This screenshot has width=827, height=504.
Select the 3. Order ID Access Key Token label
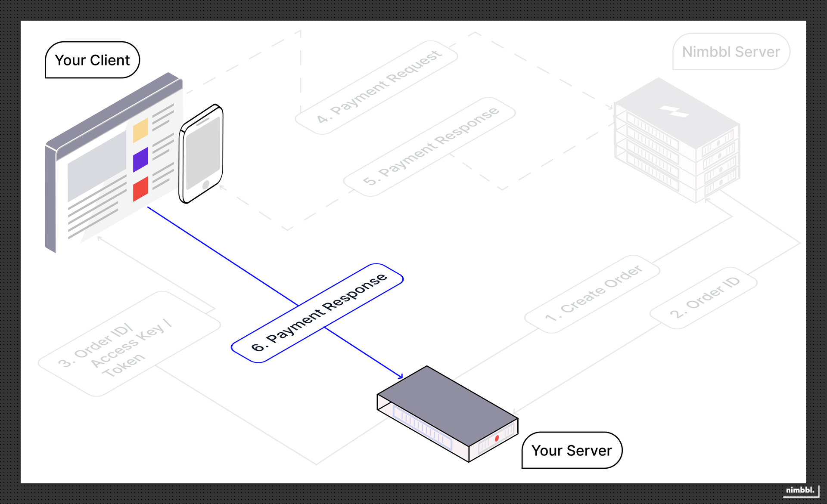(x=115, y=341)
